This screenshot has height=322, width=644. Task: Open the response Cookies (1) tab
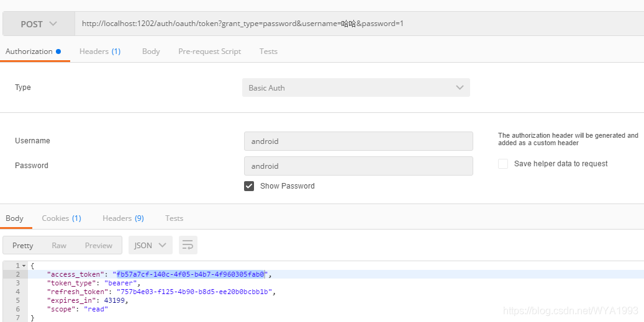(x=61, y=218)
